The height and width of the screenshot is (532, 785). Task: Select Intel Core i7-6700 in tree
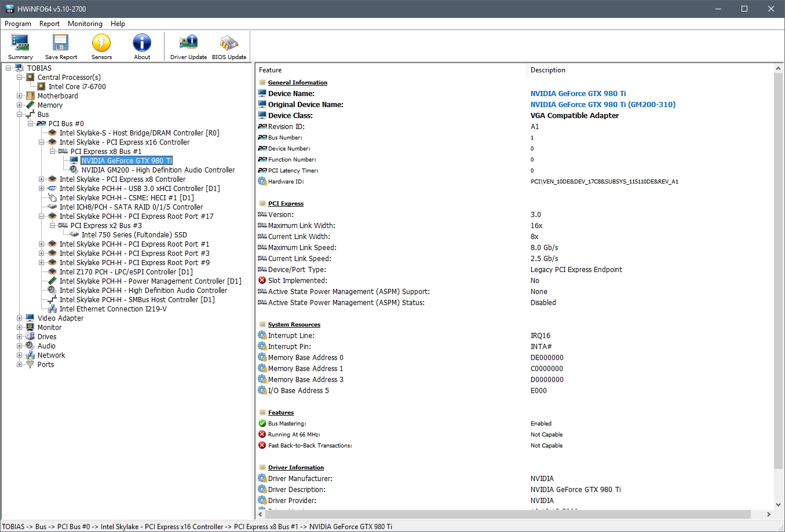coord(77,87)
